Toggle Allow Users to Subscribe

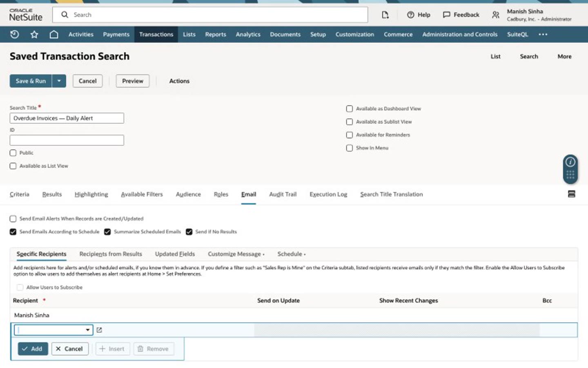[20, 287]
